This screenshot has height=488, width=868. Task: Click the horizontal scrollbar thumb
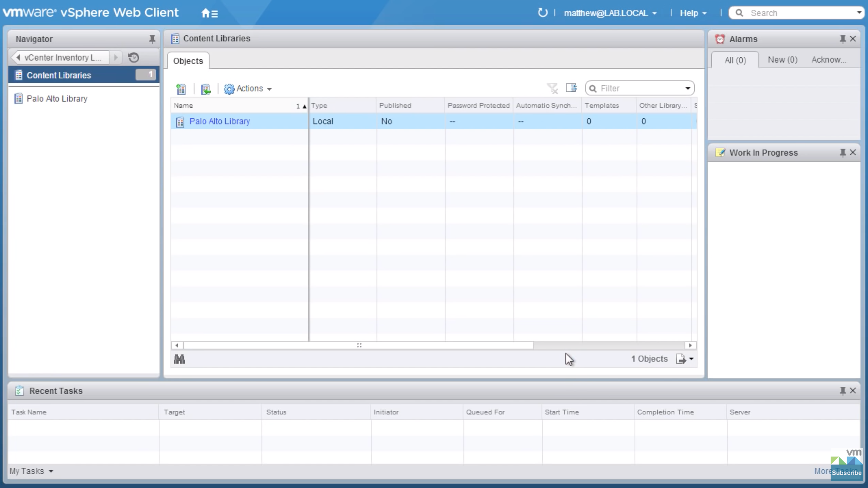coord(358,345)
